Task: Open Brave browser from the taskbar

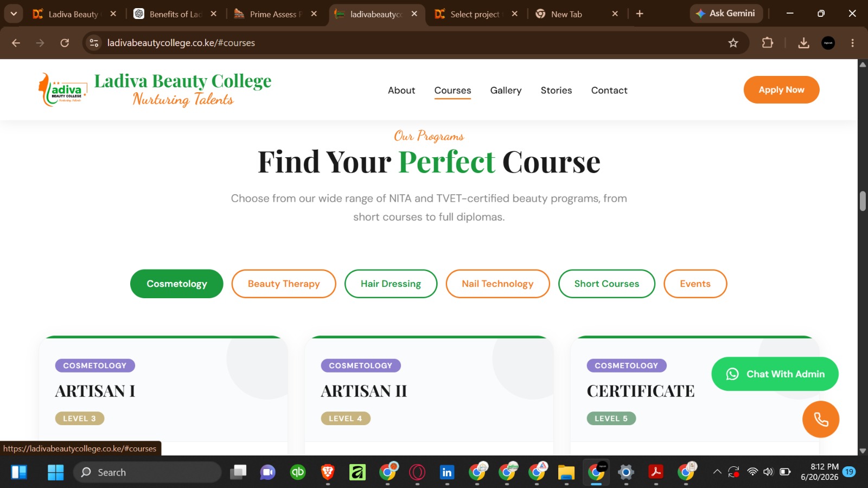Action: click(328, 472)
